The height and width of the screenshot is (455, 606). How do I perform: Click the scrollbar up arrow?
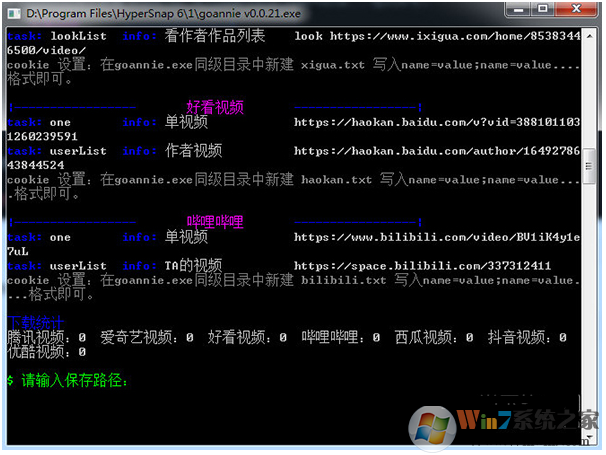tap(589, 36)
